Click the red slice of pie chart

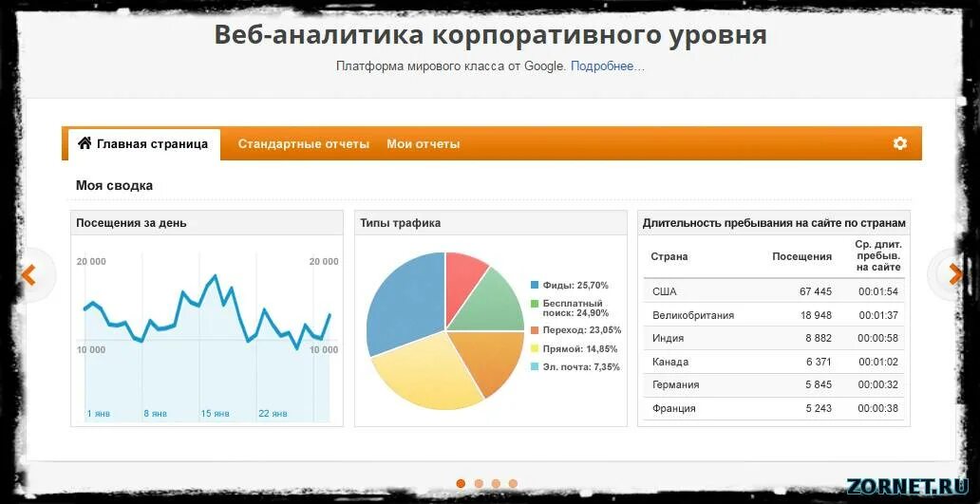[463, 281]
